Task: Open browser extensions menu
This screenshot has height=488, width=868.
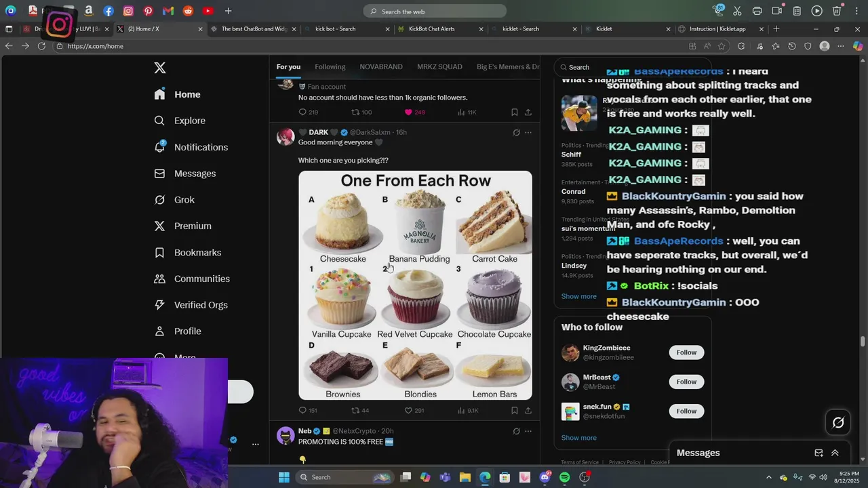Action: [741, 46]
